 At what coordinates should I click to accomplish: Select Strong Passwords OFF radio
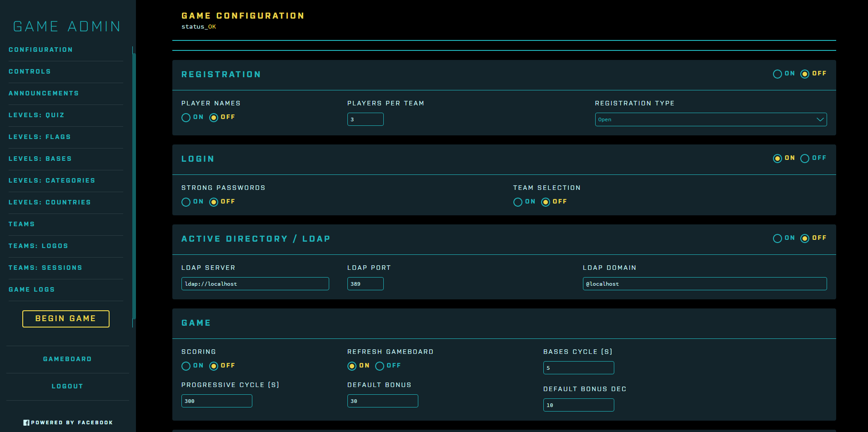[x=214, y=202]
